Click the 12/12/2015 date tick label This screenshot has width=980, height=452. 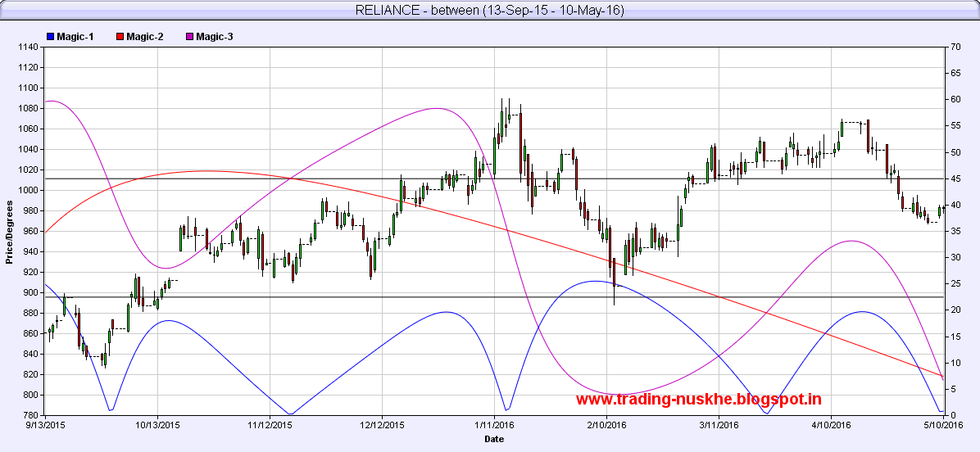point(382,425)
